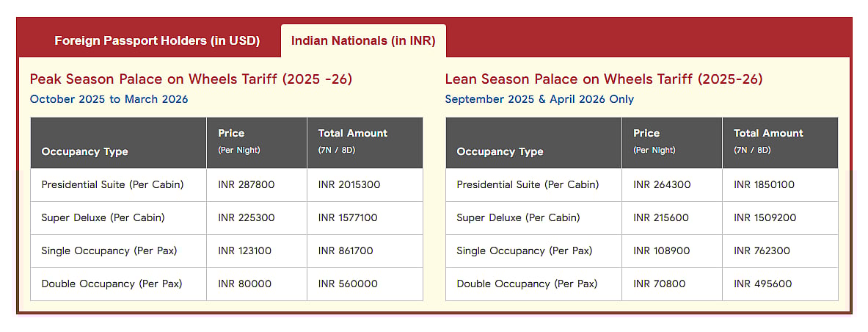868x332 pixels.
Task: Click the lean season Total Amount column header
Action: 768,134
